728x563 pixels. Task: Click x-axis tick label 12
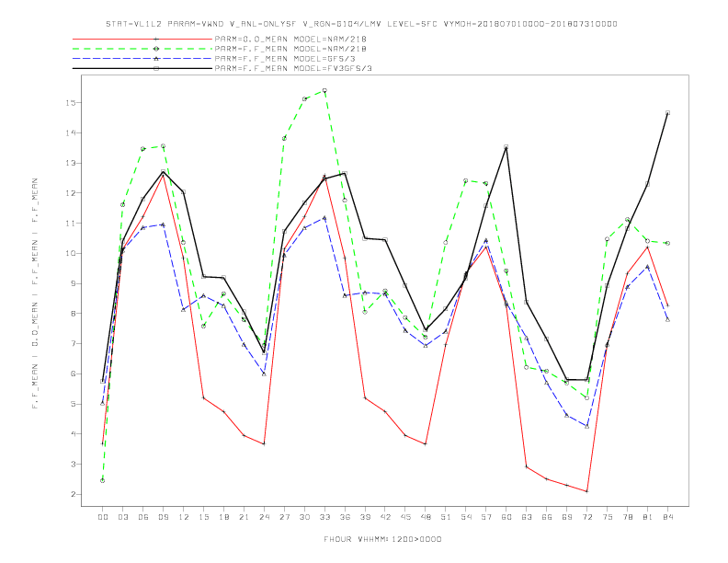[184, 517]
